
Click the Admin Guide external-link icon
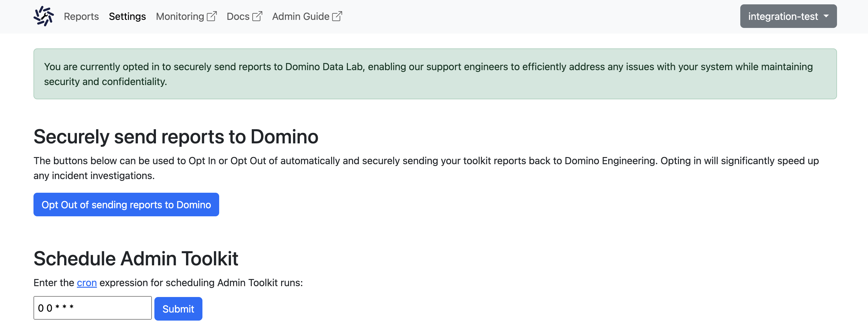337,16
